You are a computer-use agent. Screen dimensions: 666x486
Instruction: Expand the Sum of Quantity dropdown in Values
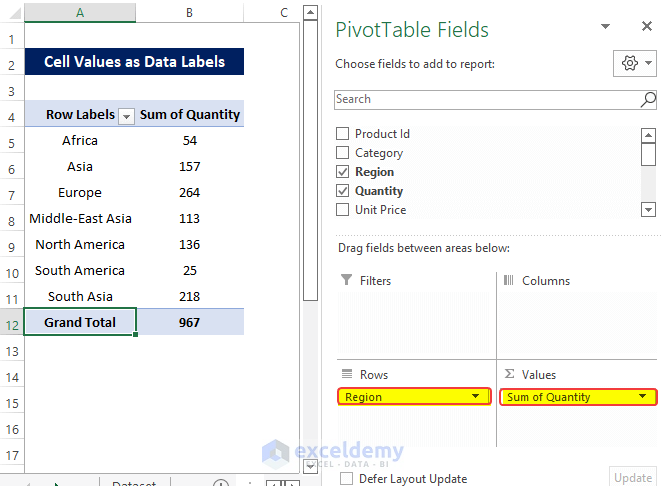(641, 397)
